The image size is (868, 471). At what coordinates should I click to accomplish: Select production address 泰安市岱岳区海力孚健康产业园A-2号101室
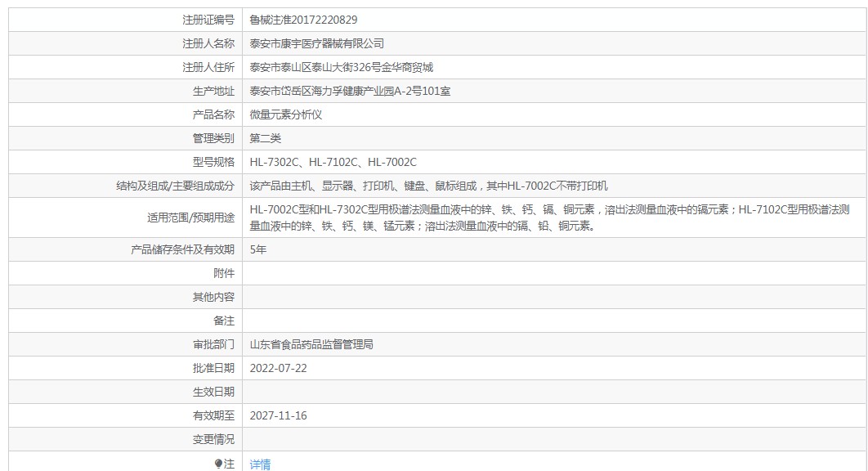[x=350, y=92]
